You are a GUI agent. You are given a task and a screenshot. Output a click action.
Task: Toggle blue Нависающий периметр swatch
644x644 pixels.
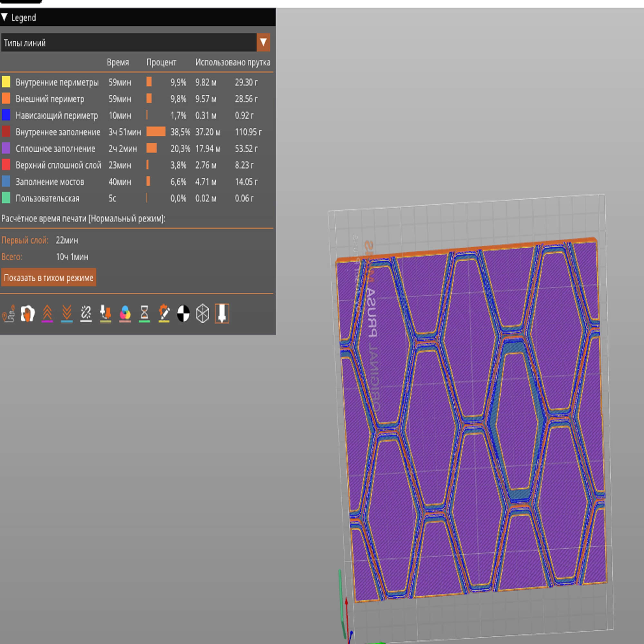6,115
